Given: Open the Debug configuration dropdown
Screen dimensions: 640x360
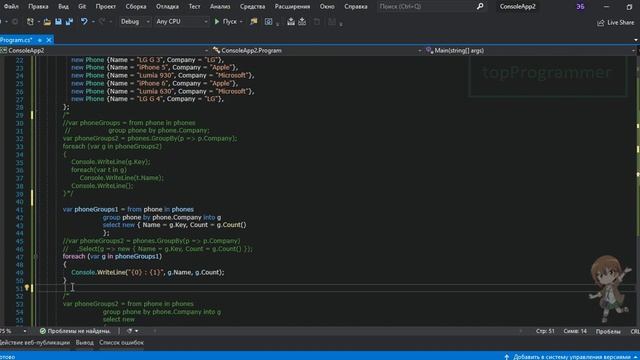Looking at the screenshot, I should [135, 22].
